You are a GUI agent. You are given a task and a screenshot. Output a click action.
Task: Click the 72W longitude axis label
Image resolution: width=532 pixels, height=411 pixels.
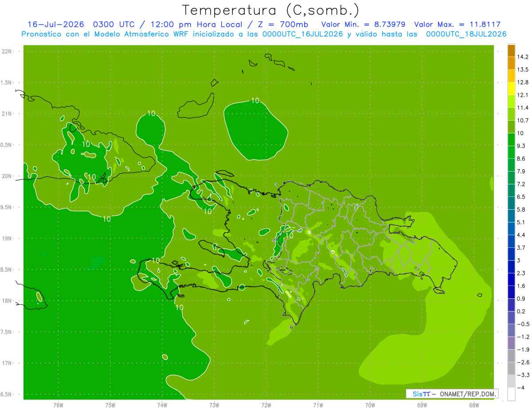pos(266,405)
